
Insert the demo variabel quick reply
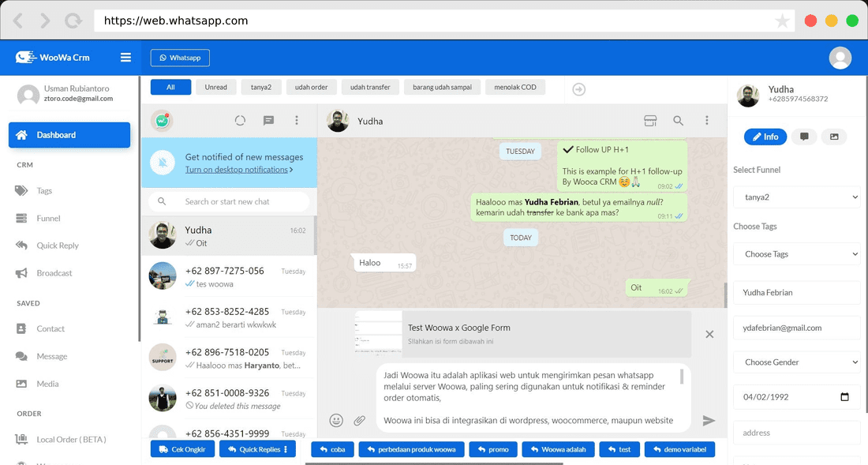click(679, 449)
